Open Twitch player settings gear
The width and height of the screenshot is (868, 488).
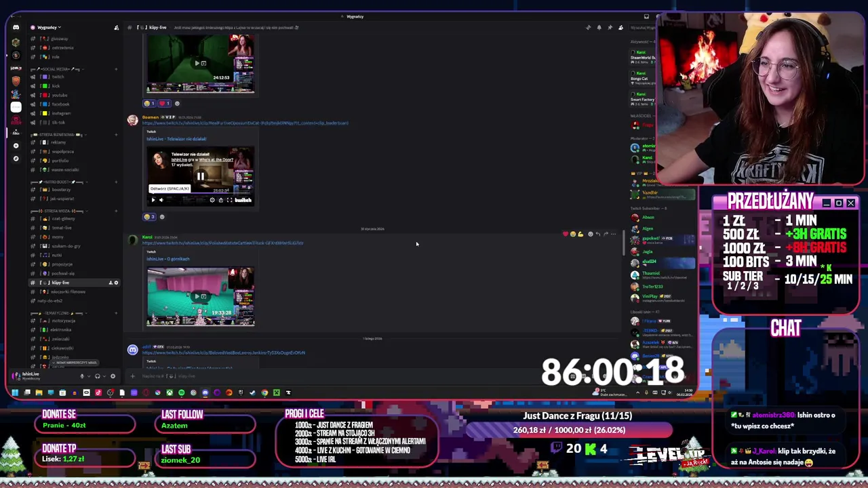[212, 200]
